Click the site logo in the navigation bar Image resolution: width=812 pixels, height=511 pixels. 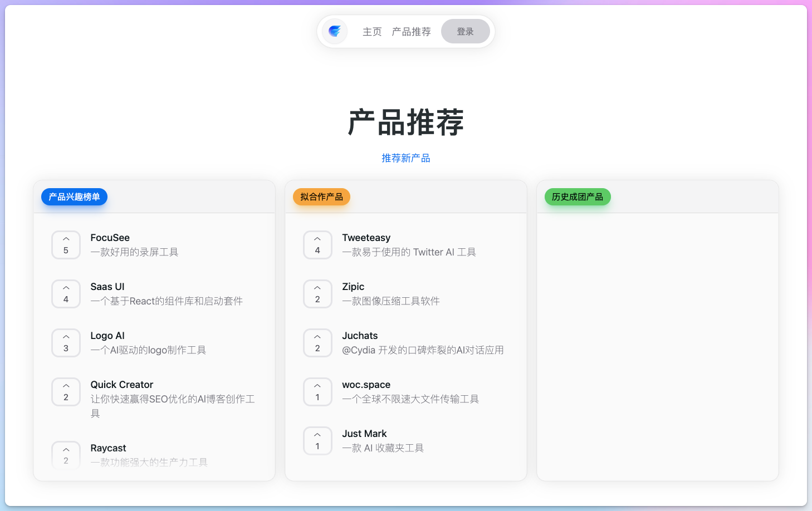tap(334, 31)
